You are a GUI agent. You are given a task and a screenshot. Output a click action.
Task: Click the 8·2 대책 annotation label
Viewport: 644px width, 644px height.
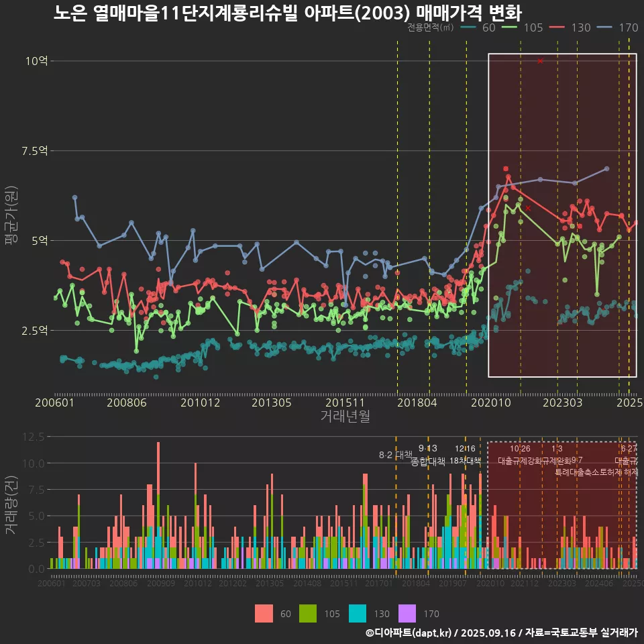(x=396, y=455)
